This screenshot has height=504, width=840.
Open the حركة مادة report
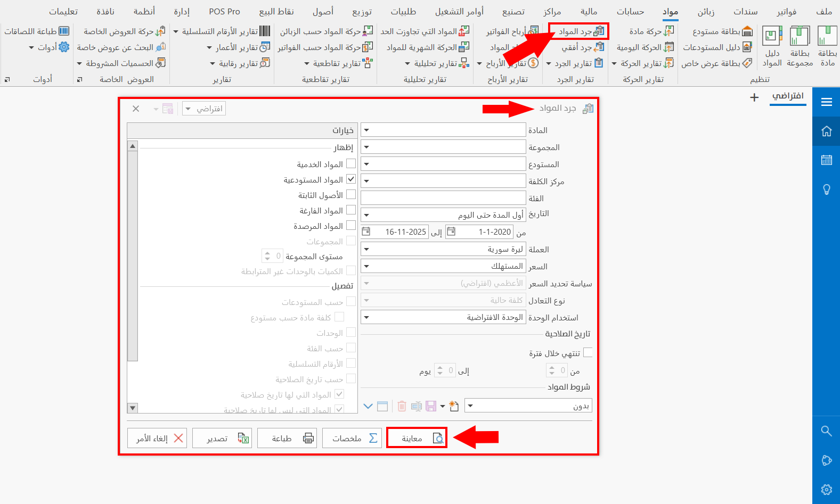[x=651, y=31]
